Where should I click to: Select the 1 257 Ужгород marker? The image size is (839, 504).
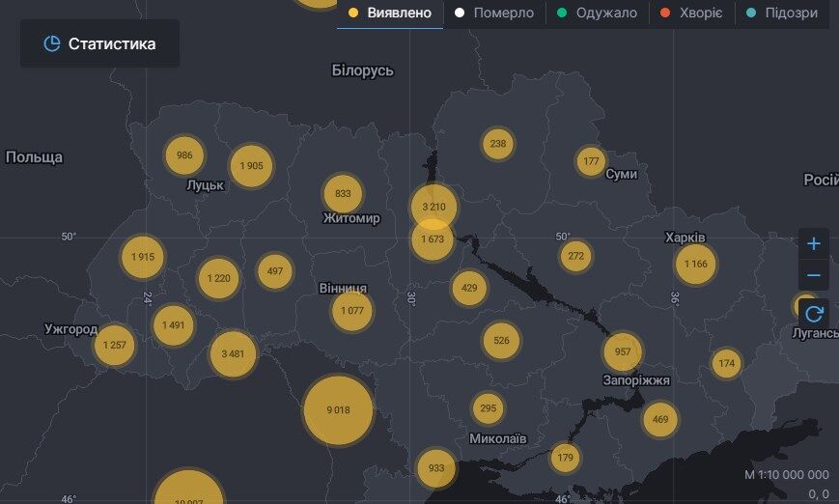[114, 346]
